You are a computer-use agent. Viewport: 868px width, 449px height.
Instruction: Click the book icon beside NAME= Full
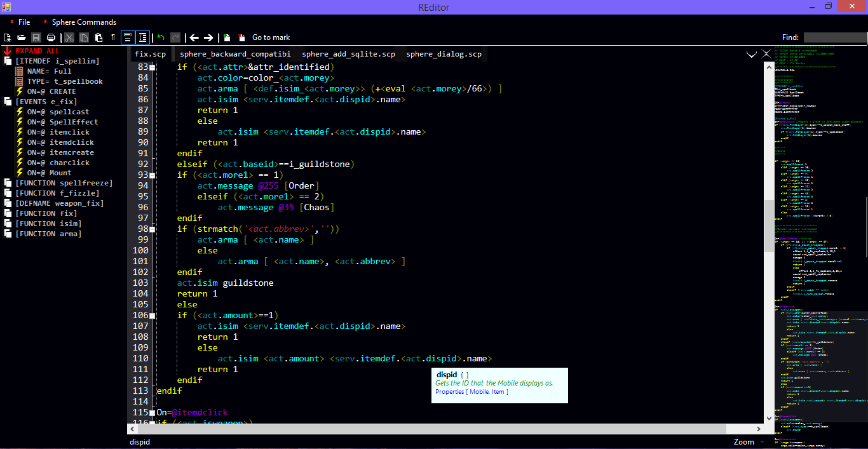20,71
